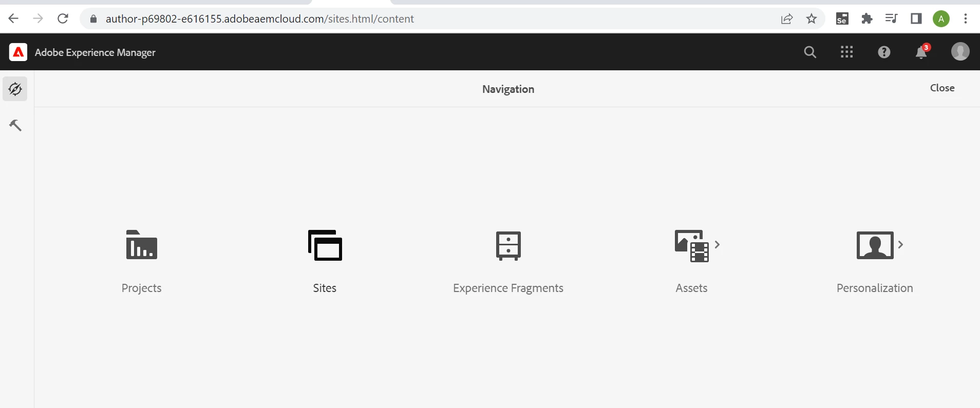Open the Chrome three-dot menu
This screenshot has height=408, width=980.
point(966,19)
